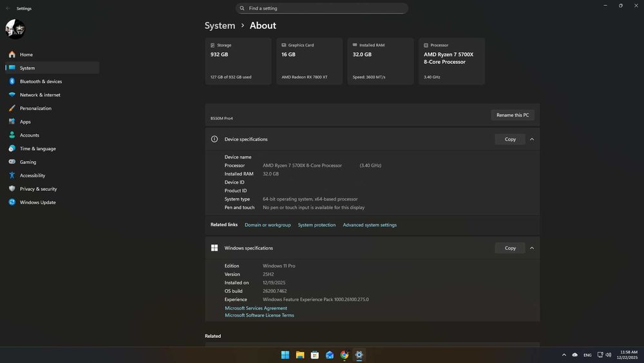Collapse the Windows specifications section
This screenshot has width=644, height=363.
532,248
